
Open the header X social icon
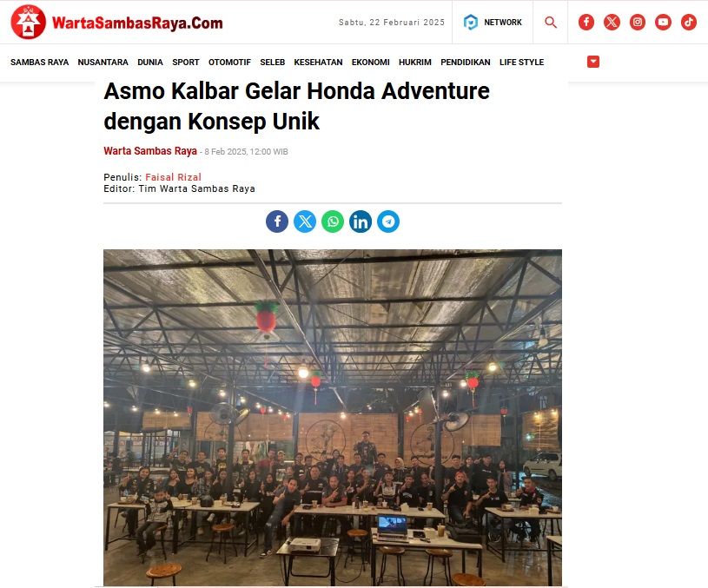[x=612, y=22]
